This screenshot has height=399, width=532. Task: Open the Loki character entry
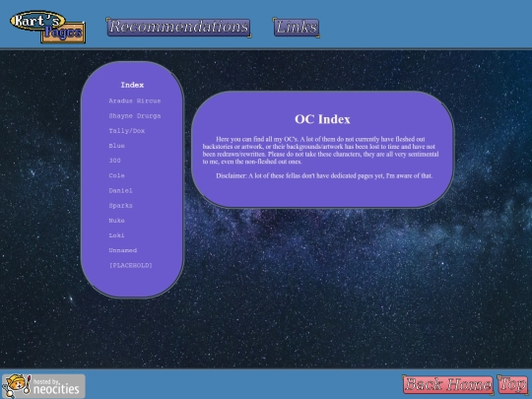click(x=116, y=235)
